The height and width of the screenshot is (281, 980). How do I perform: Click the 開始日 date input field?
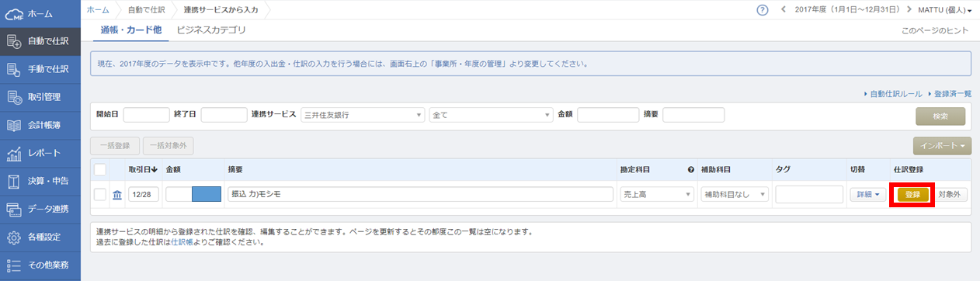click(146, 115)
